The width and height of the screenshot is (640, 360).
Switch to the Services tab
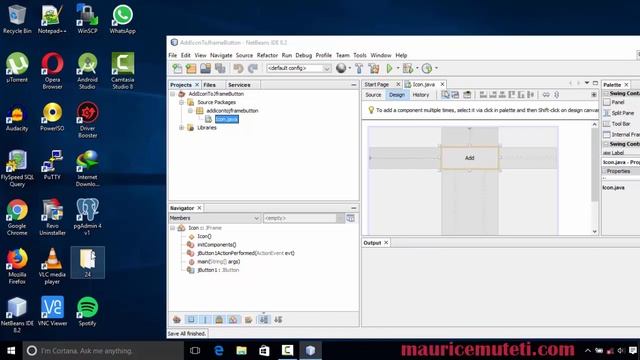pos(239,85)
